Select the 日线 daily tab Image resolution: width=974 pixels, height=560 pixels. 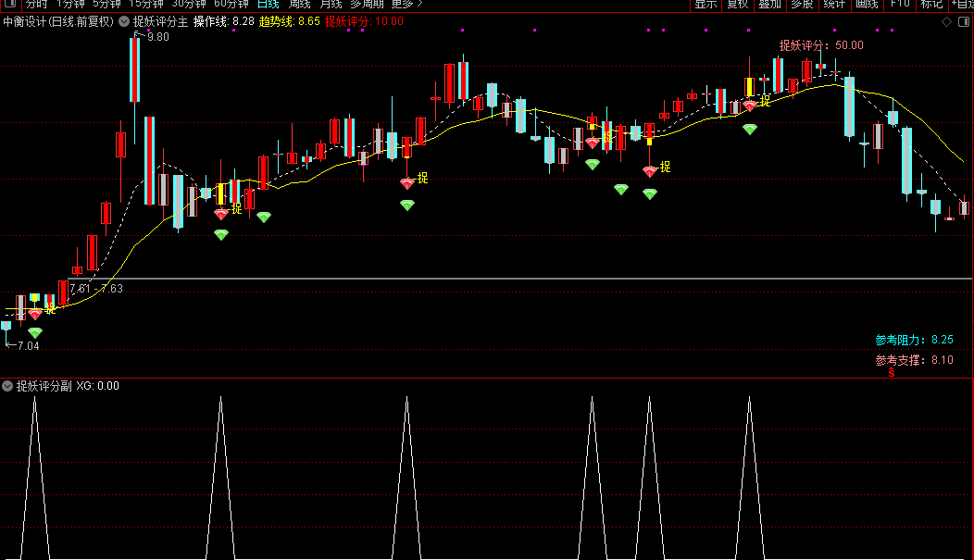point(268,4)
